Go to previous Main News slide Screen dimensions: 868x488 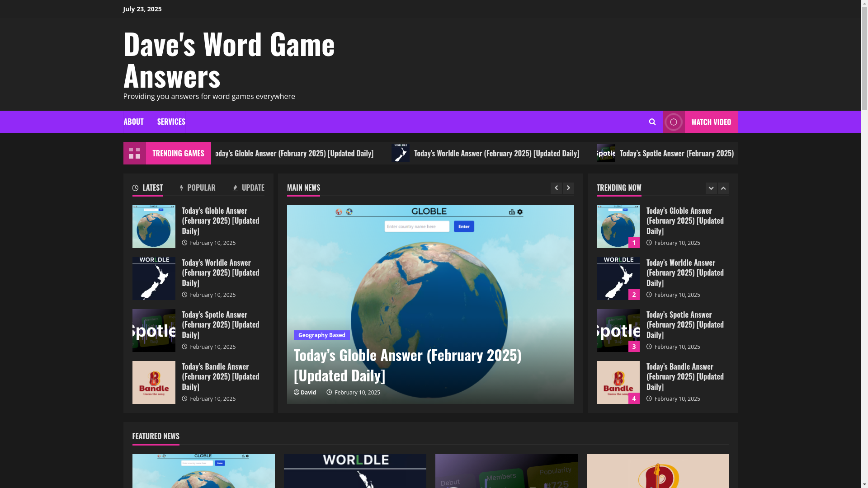click(x=556, y=188)
